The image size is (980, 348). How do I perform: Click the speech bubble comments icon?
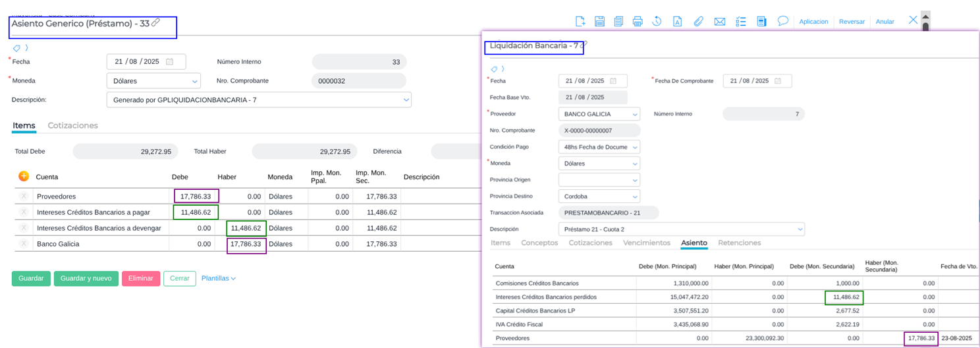[783, 21]
